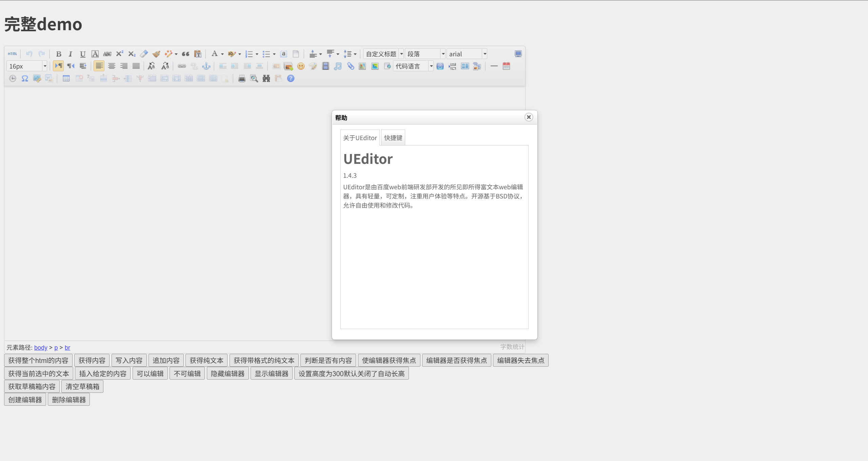The height and width of the screenshot is (461, 868).
Task: Toggle bold formatting
Action: (x=59, y=54)
